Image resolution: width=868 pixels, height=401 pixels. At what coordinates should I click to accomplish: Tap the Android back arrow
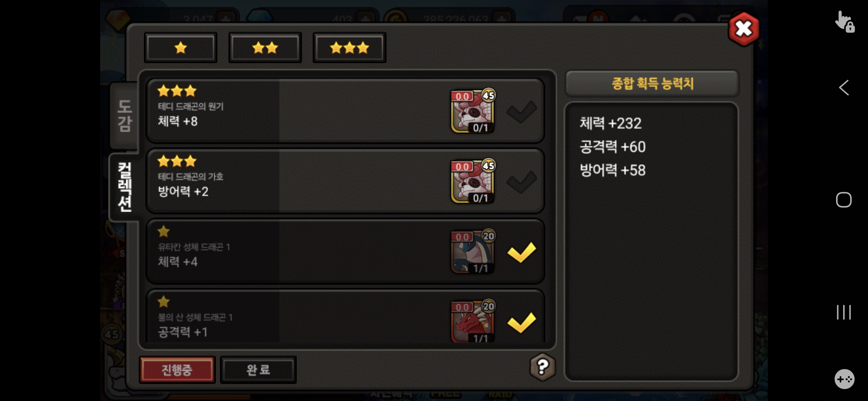pyautogui.click(x=844, y=88)
